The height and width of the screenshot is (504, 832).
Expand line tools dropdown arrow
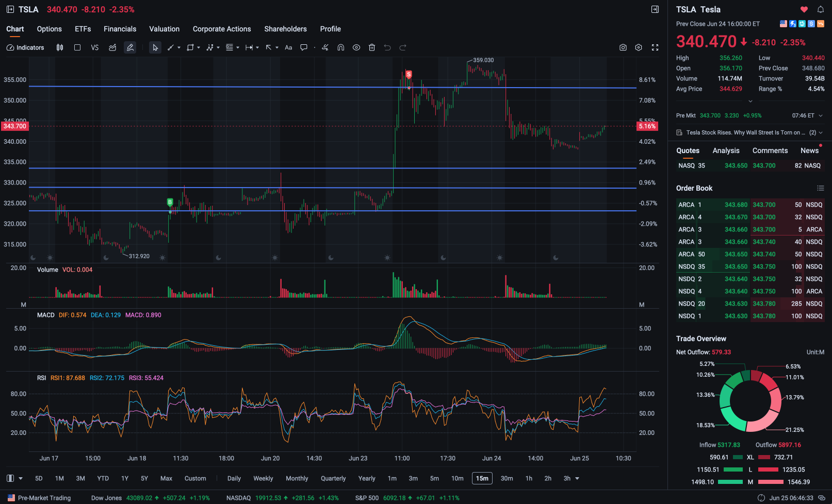(179, 47)
